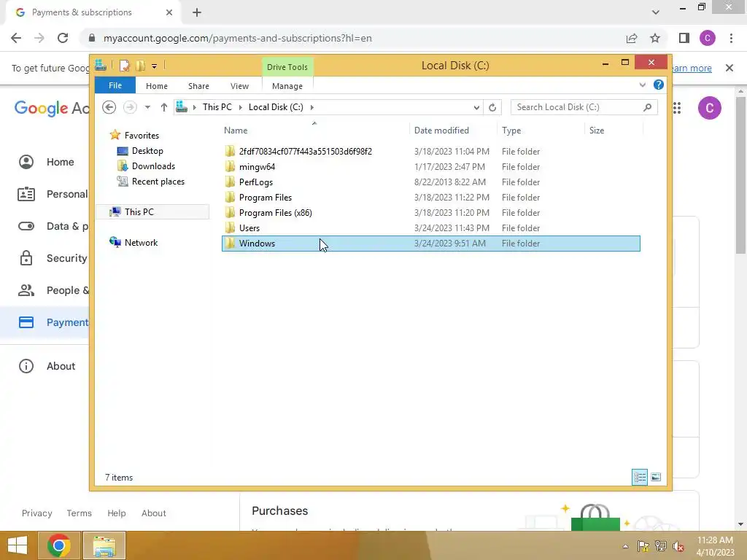
Task: Expand the Explorer ribbon chevron
Action: (642, 85)
